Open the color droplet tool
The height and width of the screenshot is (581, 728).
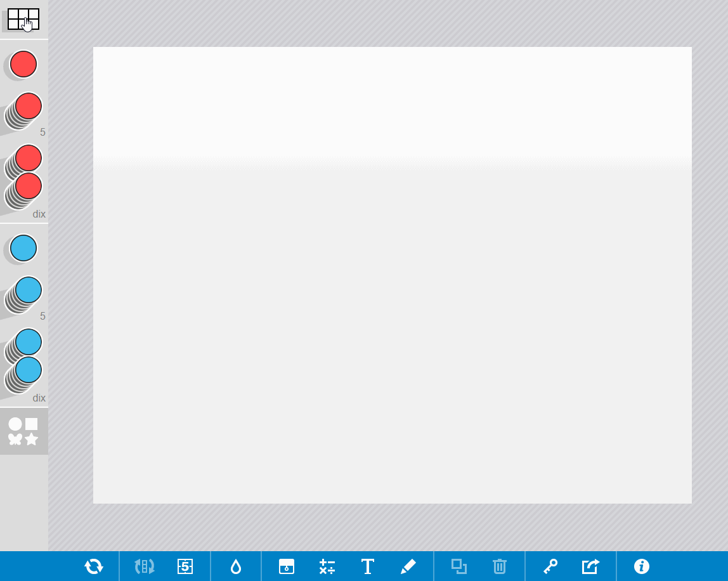pos(236,566)
